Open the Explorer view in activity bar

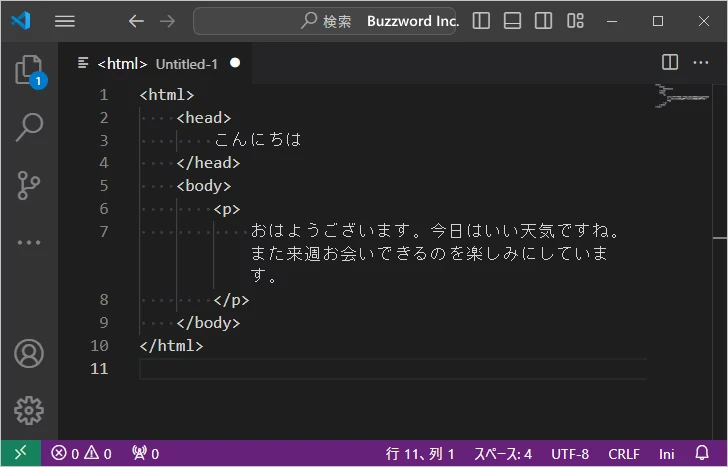[29, 71]
